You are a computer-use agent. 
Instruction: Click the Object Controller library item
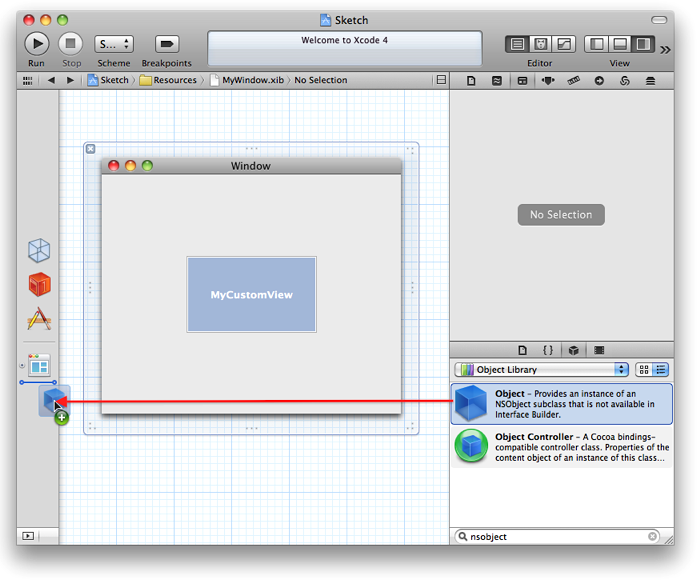tap(561, 449)
